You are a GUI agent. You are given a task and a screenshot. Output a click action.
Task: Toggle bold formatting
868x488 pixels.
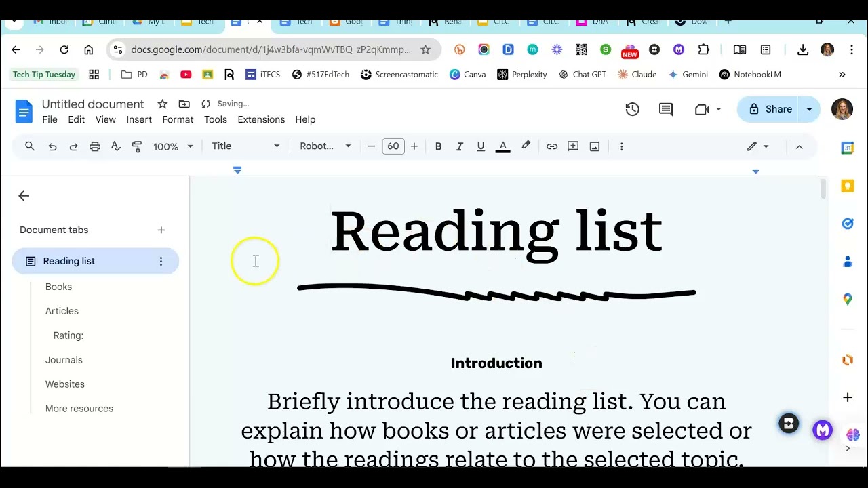(x=438, y=146)
